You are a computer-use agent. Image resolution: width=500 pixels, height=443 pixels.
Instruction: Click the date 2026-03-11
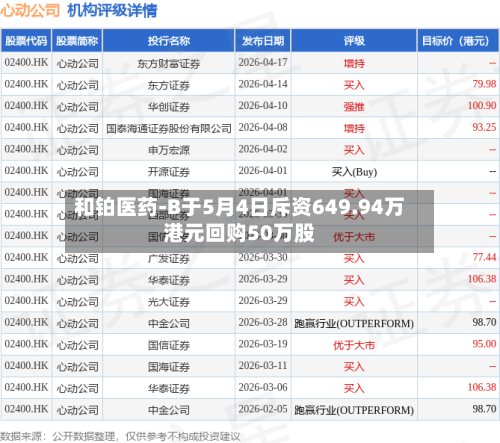263,366
